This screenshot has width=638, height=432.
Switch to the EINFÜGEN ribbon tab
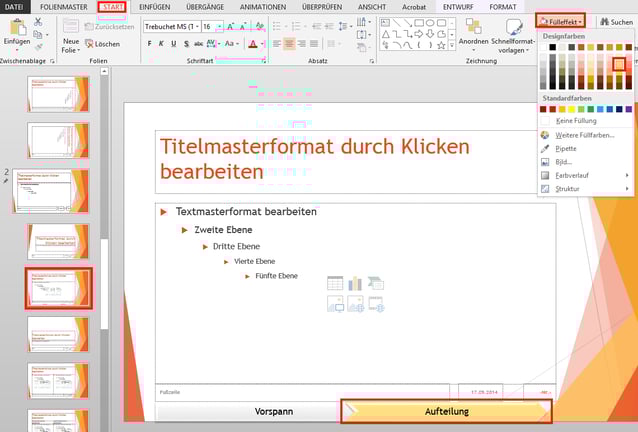[155, 7]
